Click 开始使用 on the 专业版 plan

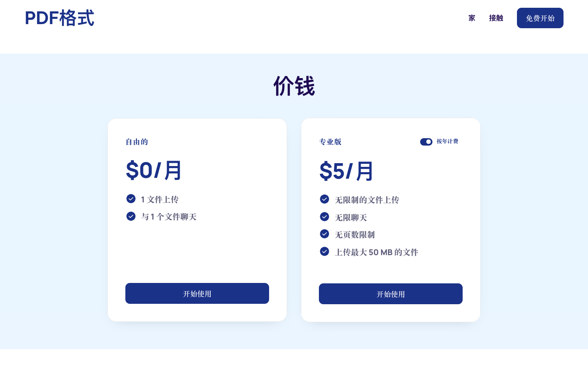pyautogui.click(x=391, y=294)
